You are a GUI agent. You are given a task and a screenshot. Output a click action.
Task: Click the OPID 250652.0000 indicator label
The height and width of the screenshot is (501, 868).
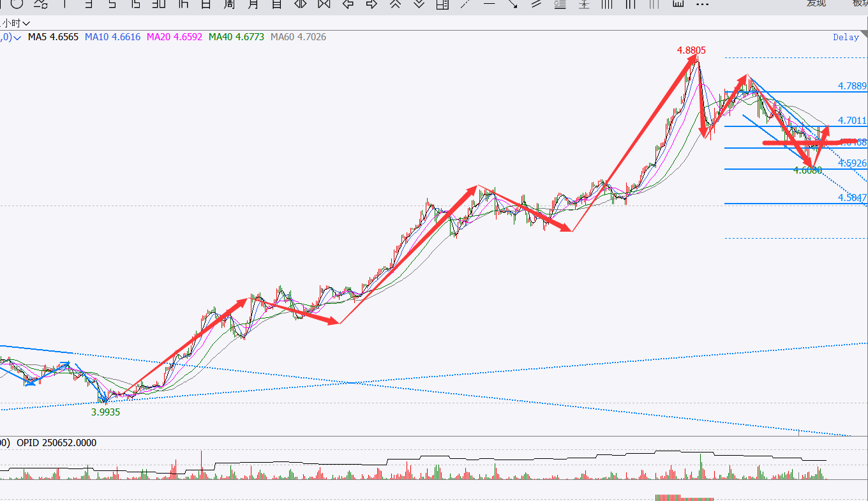point(56,443)
